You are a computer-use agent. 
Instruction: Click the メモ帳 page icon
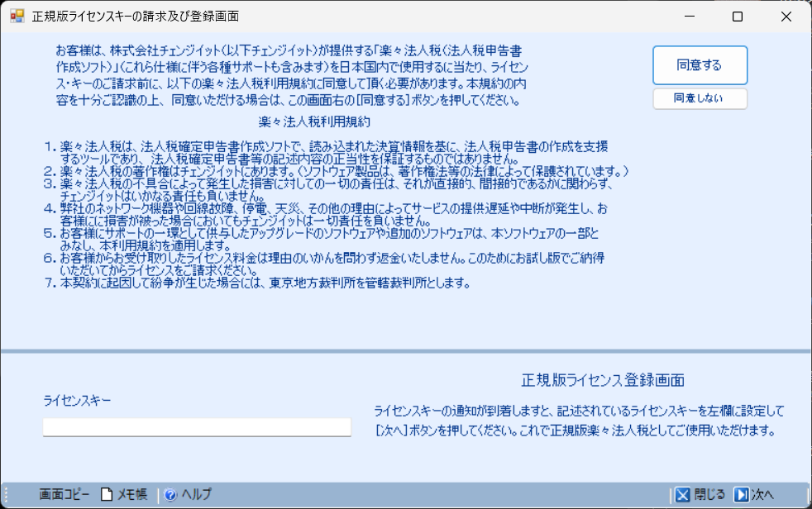click(x=106, y=494)
